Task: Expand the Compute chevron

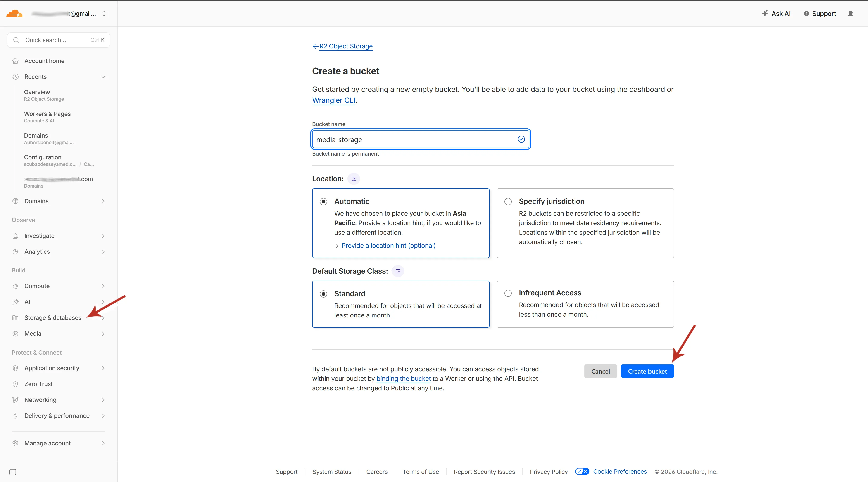Action: [x=103, y=286]
